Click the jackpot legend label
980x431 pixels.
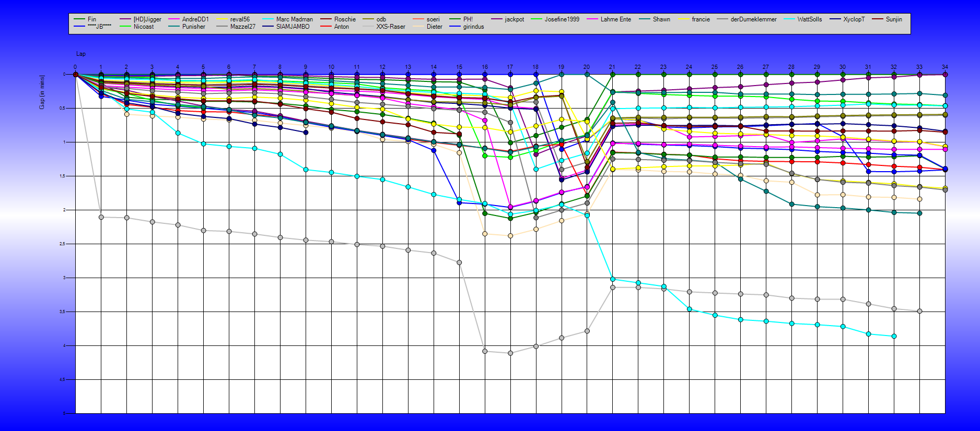[515, 19]
